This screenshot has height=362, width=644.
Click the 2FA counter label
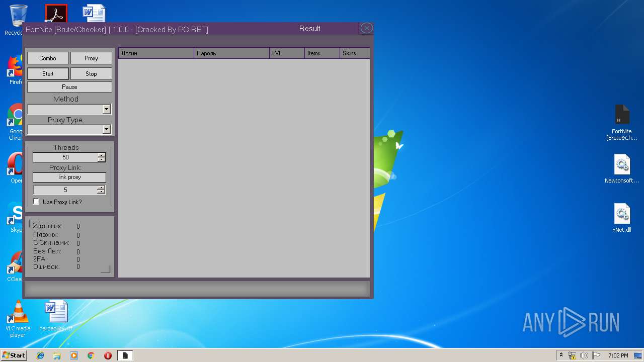(x=40, y=259)
